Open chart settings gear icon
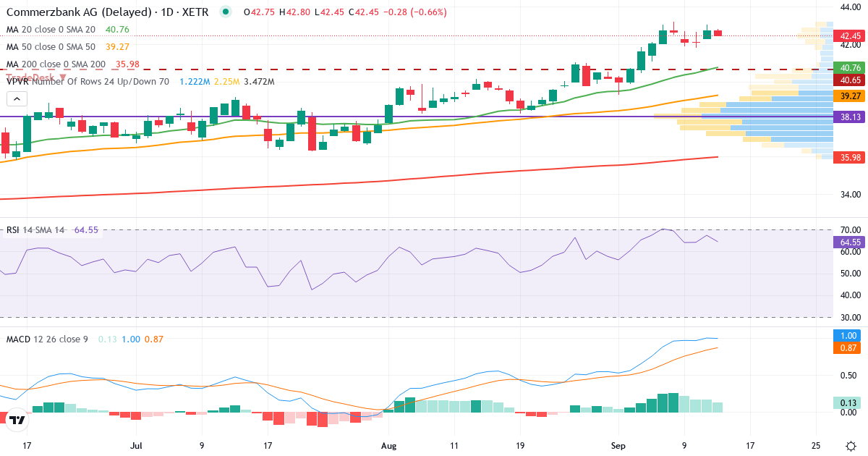868x456 pixels. [850, 446]
